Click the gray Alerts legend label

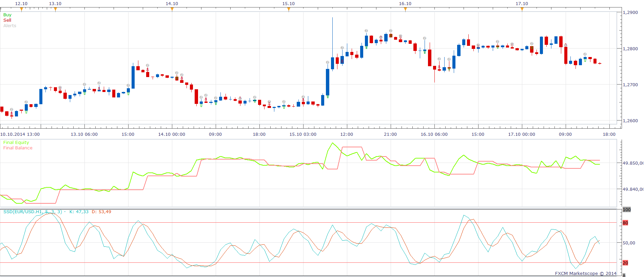(x=10, y=26)
